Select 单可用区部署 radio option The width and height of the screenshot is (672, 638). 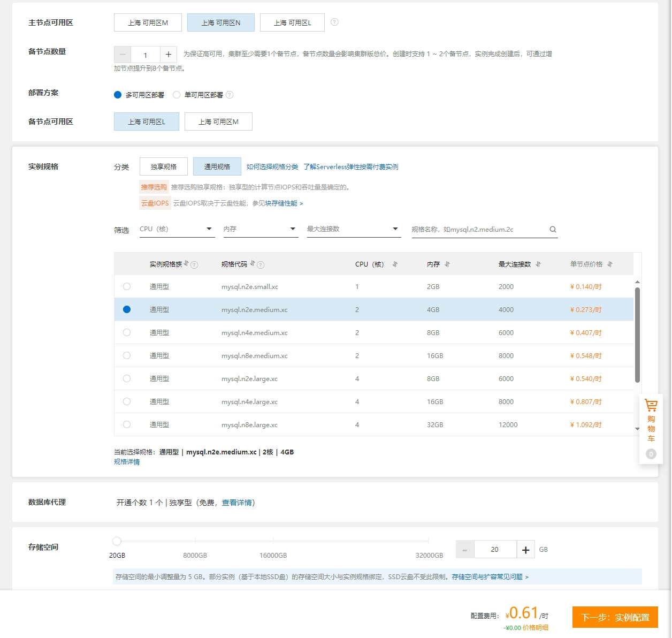177,95
